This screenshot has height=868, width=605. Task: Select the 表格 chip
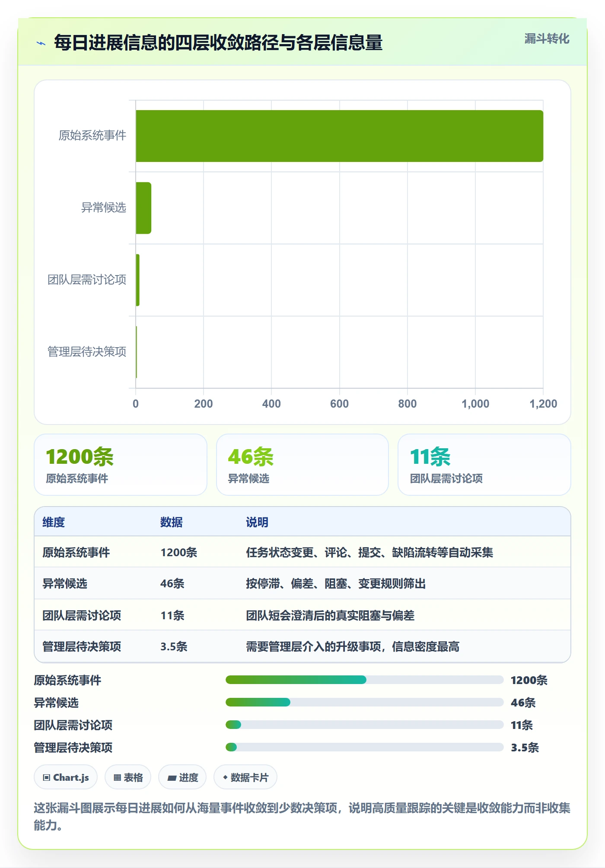click(128, 777)
